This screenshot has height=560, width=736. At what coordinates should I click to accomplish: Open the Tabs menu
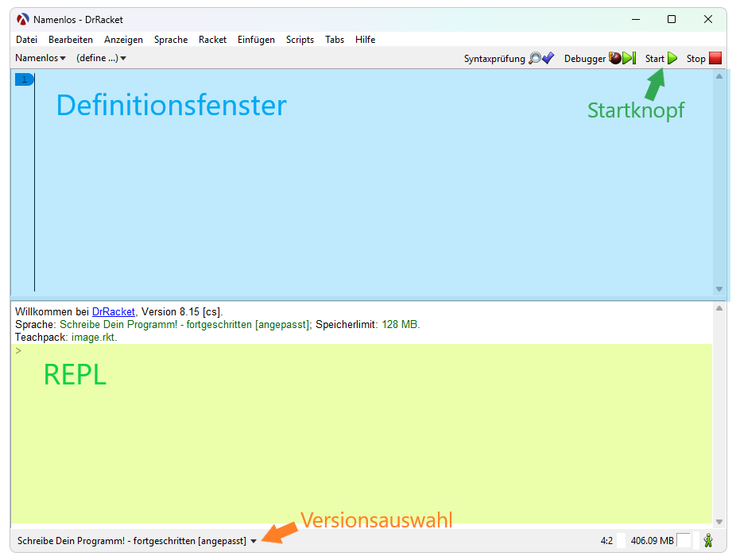coord(335,40)
